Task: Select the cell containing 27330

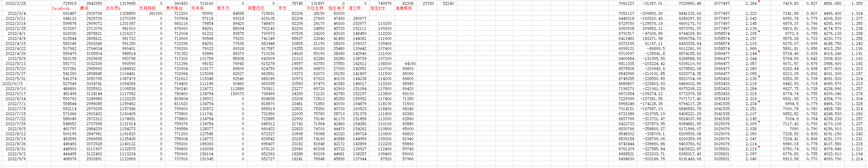Action: [x=427, y=3]
